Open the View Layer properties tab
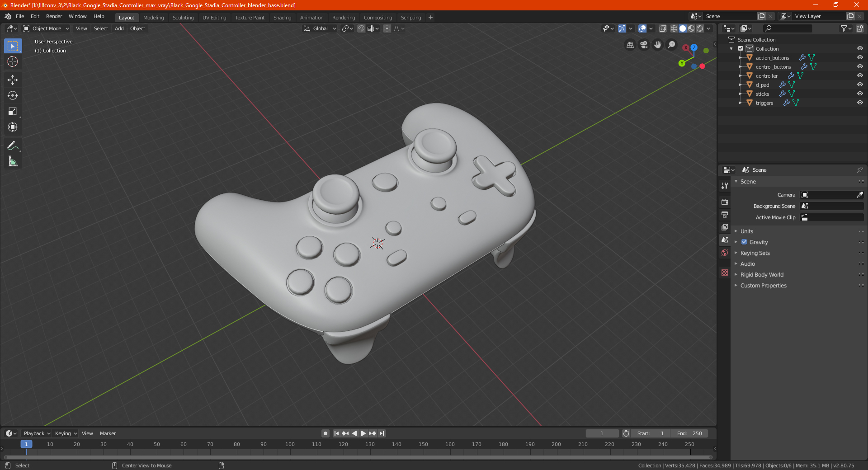868x470 pixels. 725,227
